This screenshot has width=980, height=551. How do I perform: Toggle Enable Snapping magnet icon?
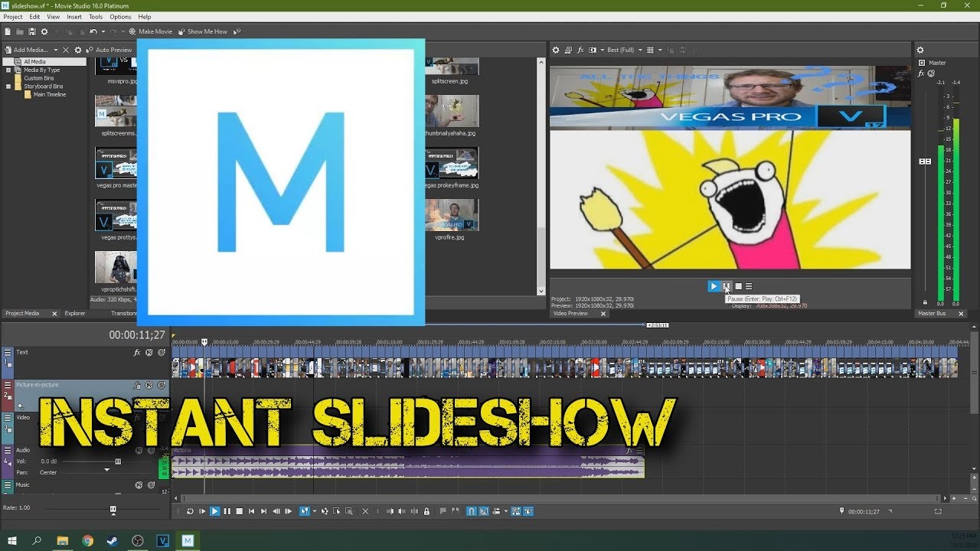472,511
